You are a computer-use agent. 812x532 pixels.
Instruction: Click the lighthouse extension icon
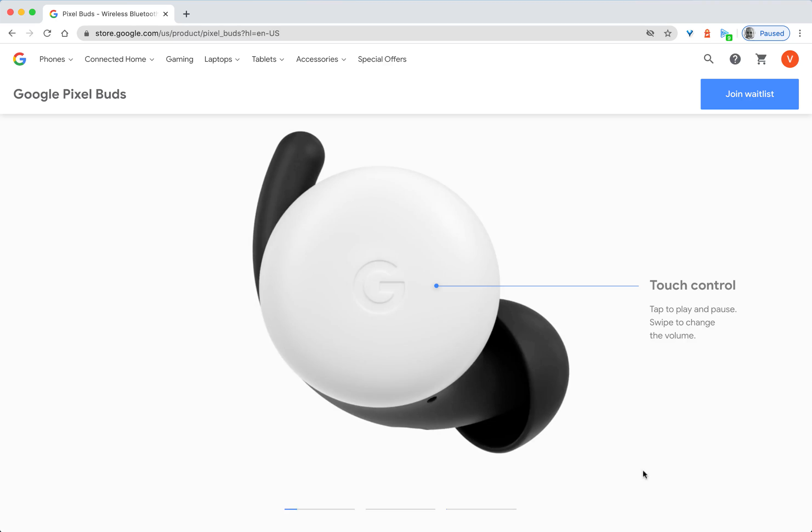click(707, 33)
